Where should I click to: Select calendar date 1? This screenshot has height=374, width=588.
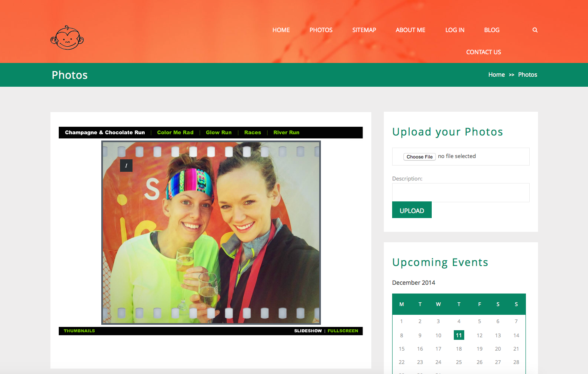pyautogui.click(x=402, y=321)
